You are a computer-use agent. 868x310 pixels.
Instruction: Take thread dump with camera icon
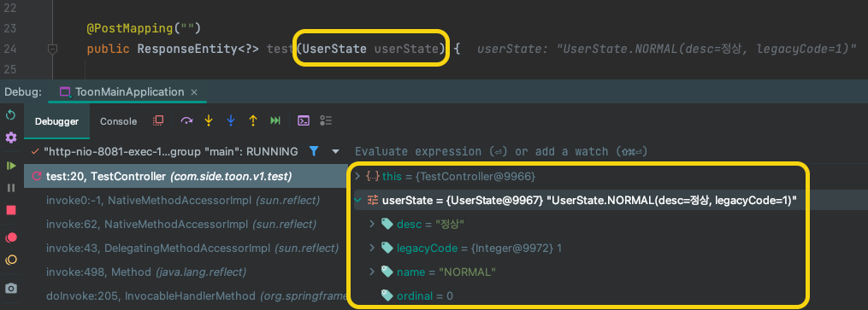tap(10, 289)
